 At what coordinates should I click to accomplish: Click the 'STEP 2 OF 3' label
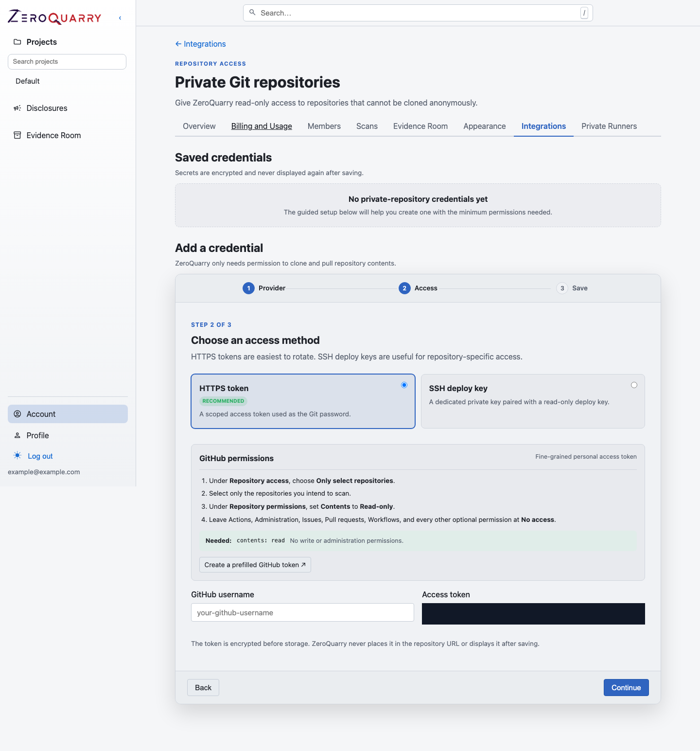(211, 324)
